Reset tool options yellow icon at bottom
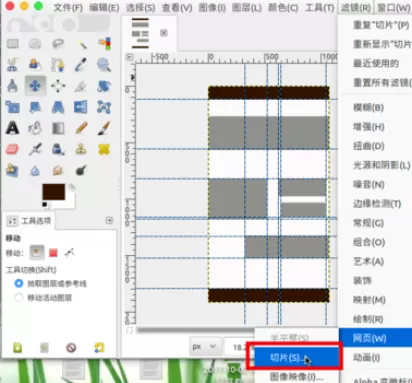 [x=99, y=348]
